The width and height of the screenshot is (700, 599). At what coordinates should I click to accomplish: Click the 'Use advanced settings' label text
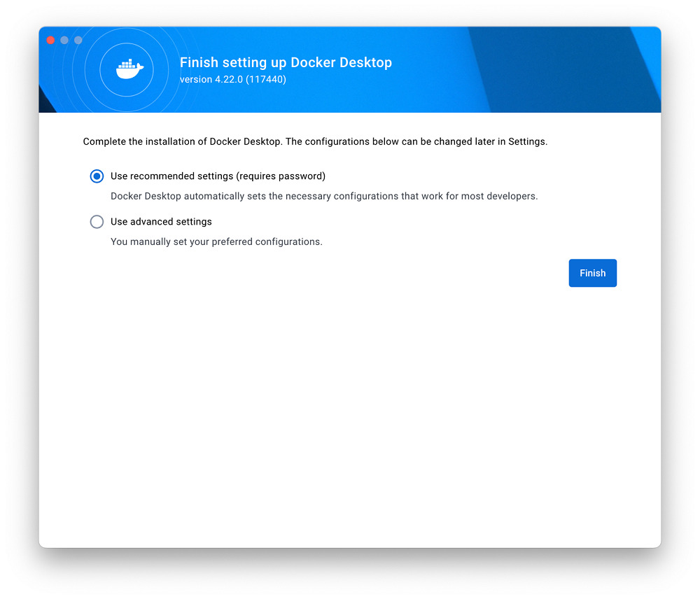[x=161, y=222]
